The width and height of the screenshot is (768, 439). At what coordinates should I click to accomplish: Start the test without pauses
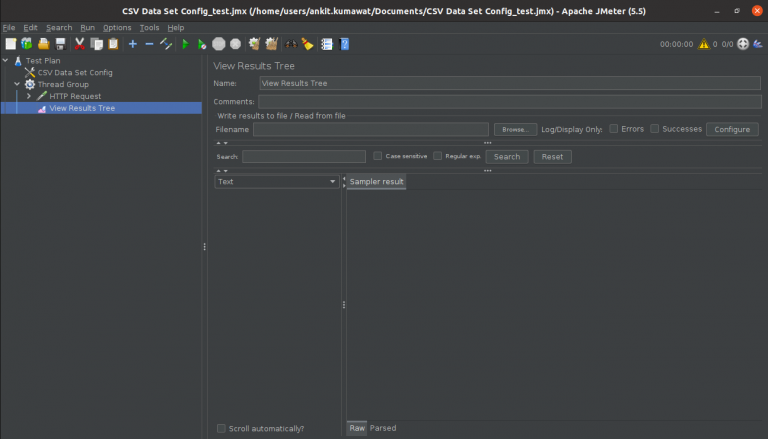(202, 44)
